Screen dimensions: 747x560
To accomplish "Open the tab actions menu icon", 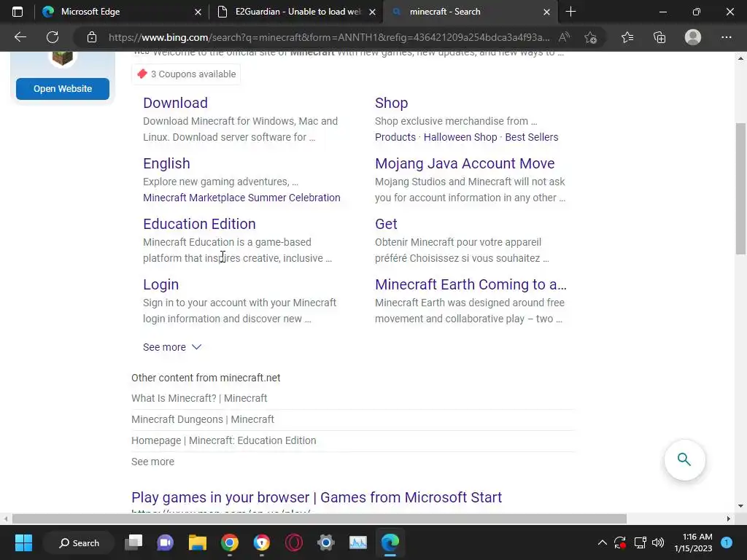I will click(18, 12).
